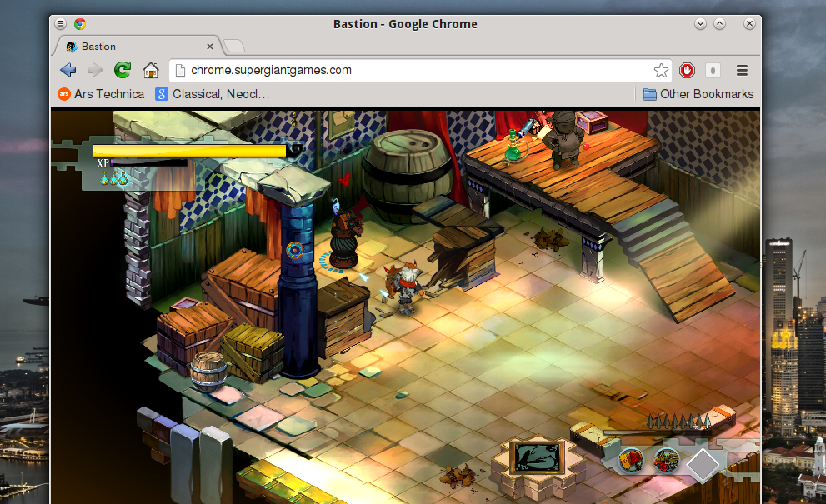This screenshot has height=504, width=826.
Task: Bookmark this page with the star icon
Action: click(x=661, y=71)
